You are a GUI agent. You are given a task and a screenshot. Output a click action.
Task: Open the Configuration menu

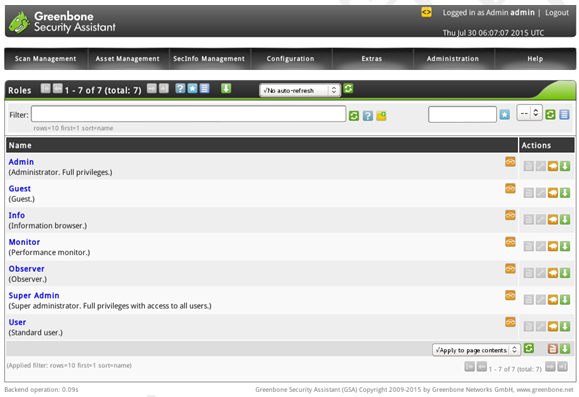291,59
